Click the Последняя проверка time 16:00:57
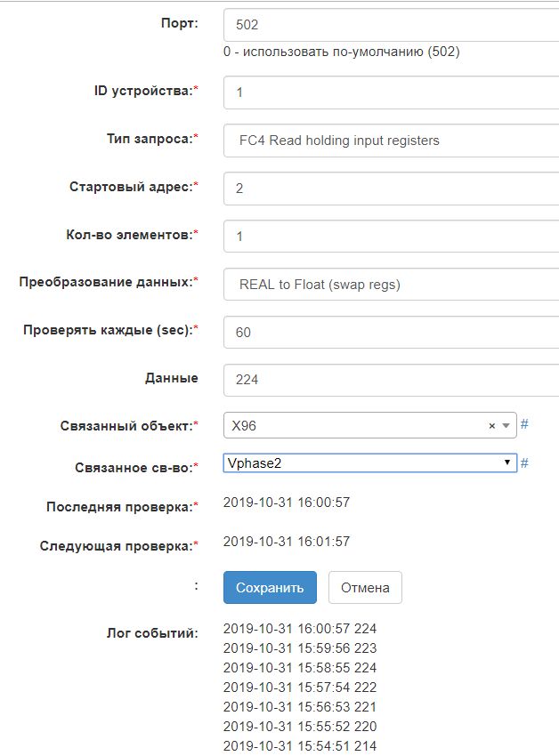The width and height of the screenshot is (559, 756). 323,503
